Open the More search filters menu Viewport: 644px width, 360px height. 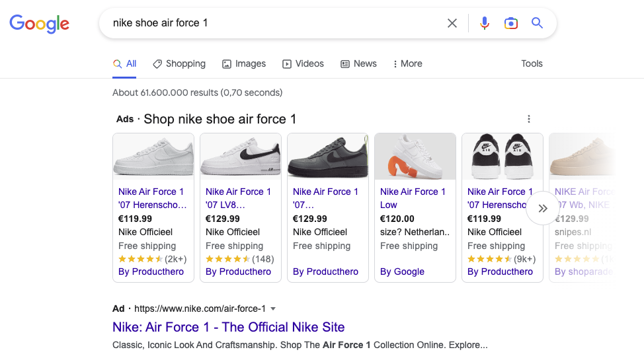(407, 63)
